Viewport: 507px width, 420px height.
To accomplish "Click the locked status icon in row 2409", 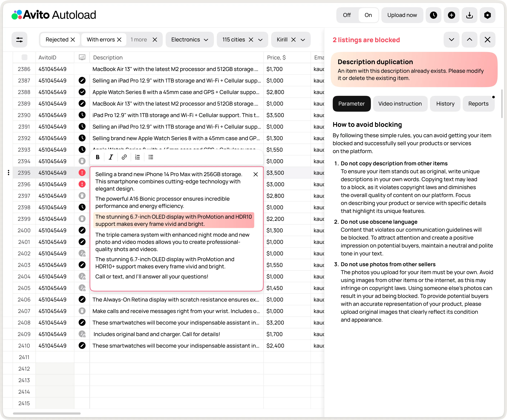I will (82, 334).
